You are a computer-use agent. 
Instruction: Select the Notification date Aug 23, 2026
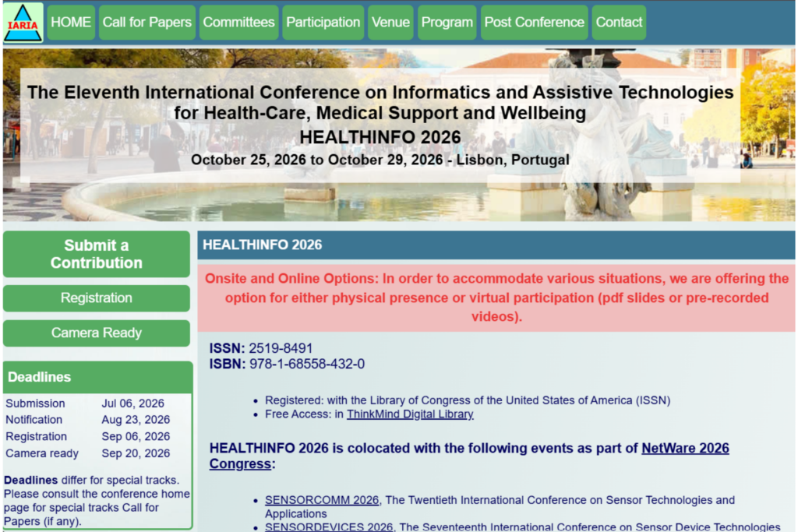[136, 420]
